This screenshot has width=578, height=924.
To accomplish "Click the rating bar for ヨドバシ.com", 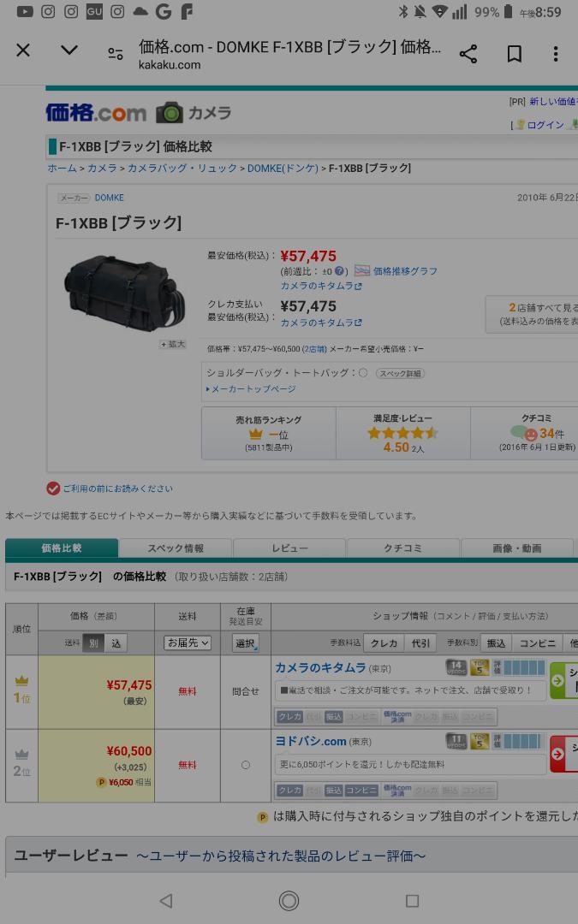I will (522, 741).
